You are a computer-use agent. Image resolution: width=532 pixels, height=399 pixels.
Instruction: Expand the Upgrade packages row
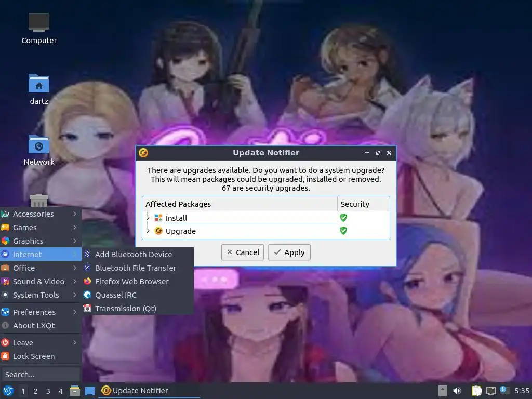click(148, 231)
